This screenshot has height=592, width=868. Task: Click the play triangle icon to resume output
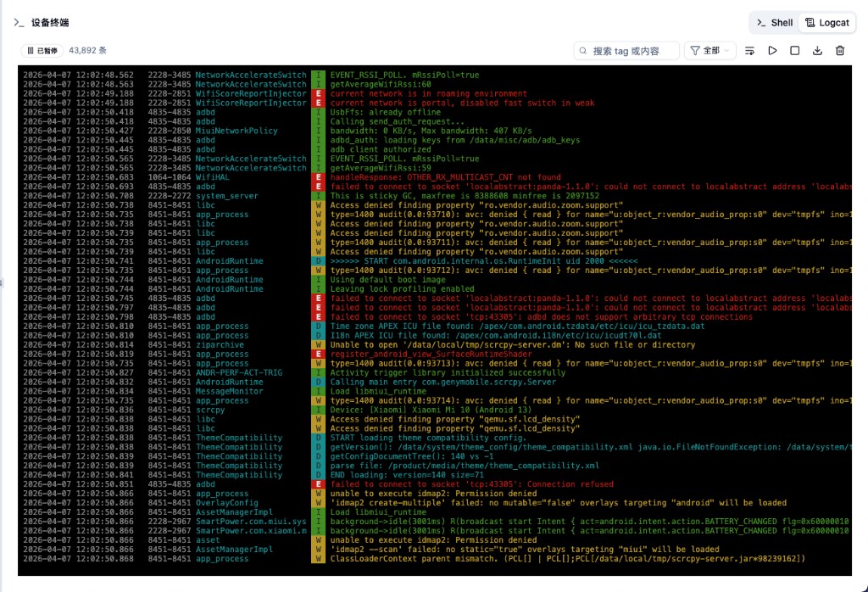click(x=772, y=51)
